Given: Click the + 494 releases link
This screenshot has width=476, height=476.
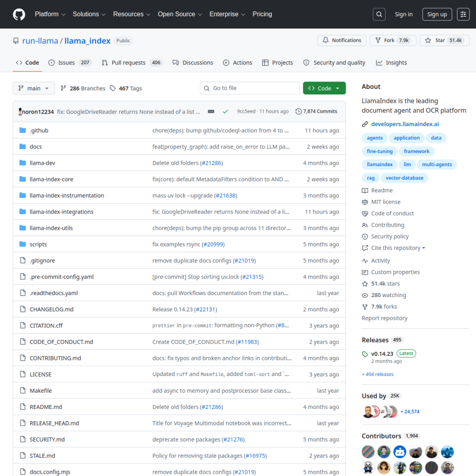Looking at the screenshot, I should 377,374.
